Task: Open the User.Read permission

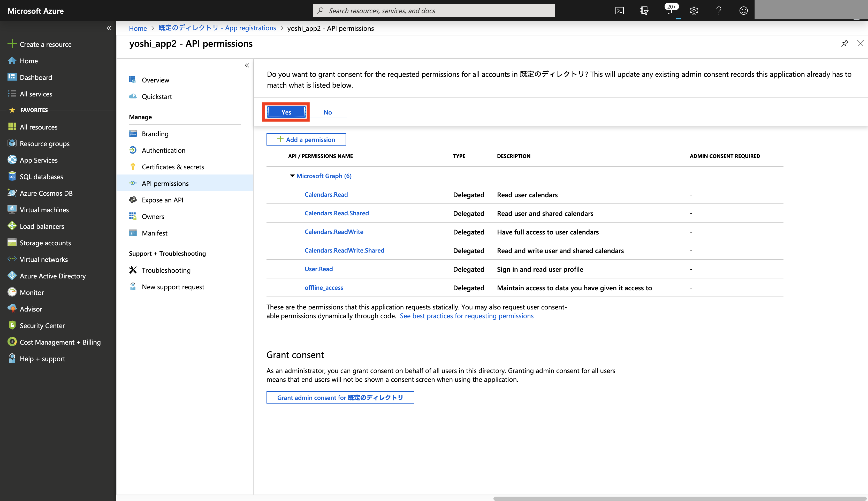Action: click(x=318, y=269)
